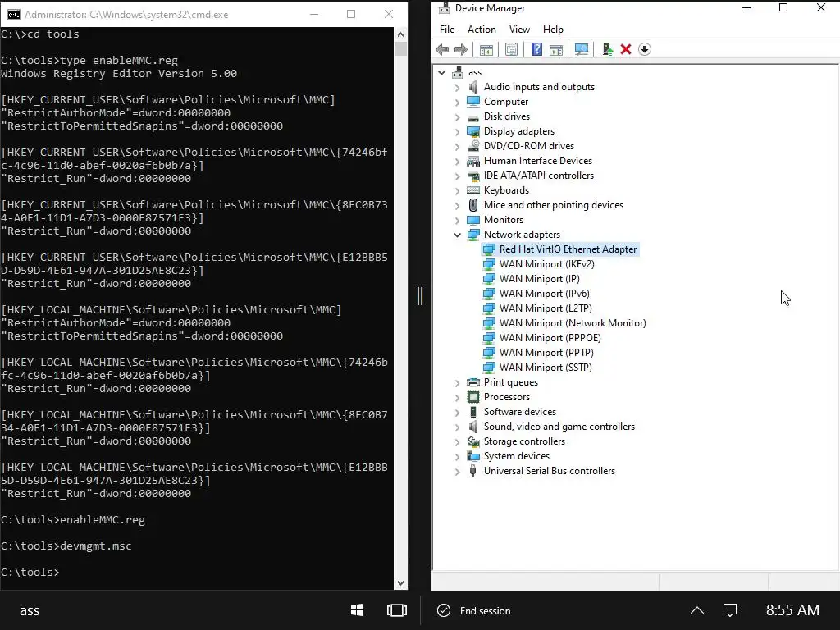Collapse the root 'ass' computer node
This screenshot has height=630, width=840.
coord(442,72)
